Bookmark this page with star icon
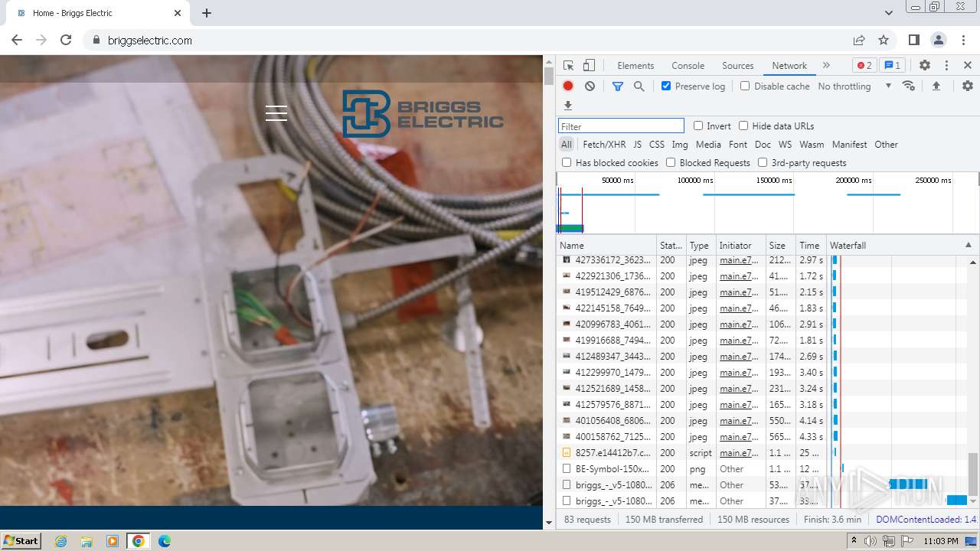980x551 pixels. [x=884, y=40]
